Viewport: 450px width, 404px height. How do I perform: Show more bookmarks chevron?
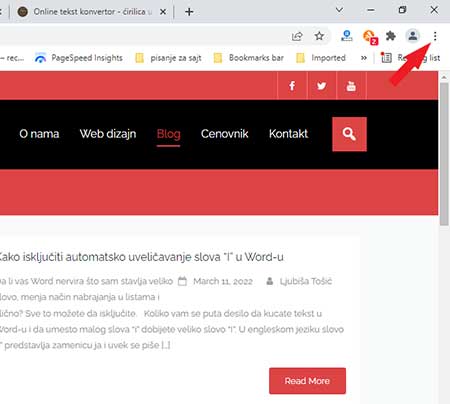tap(364, 58)
